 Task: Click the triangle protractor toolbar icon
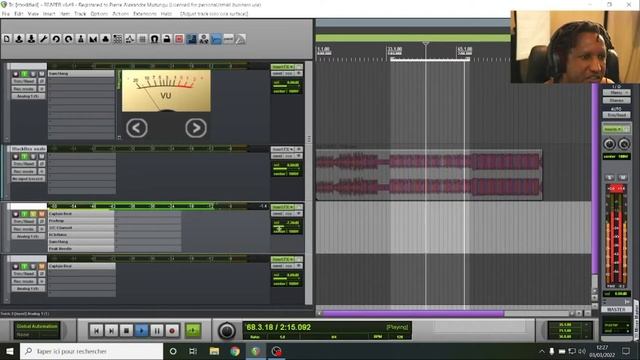(x=241, y=39)
